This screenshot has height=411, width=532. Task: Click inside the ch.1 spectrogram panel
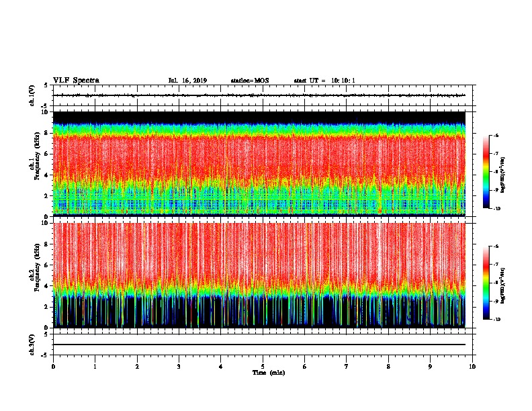click(x=259, y=164)
